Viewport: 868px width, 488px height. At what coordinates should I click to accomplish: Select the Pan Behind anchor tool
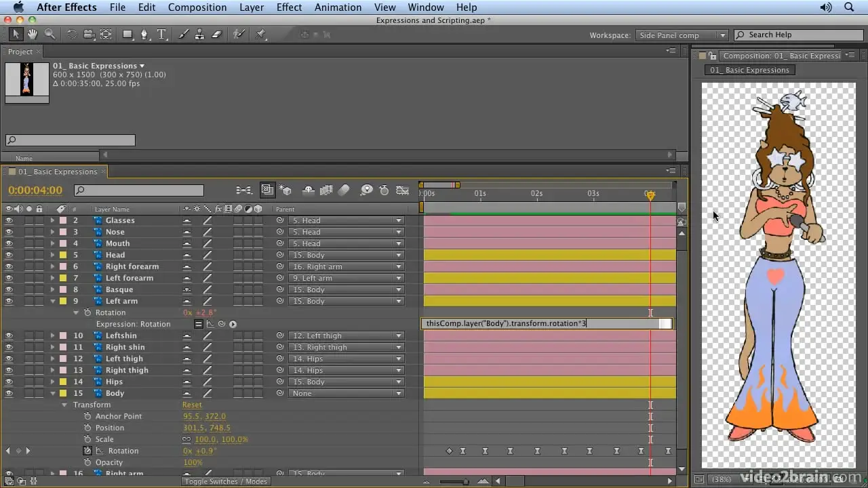click(106, 35)
